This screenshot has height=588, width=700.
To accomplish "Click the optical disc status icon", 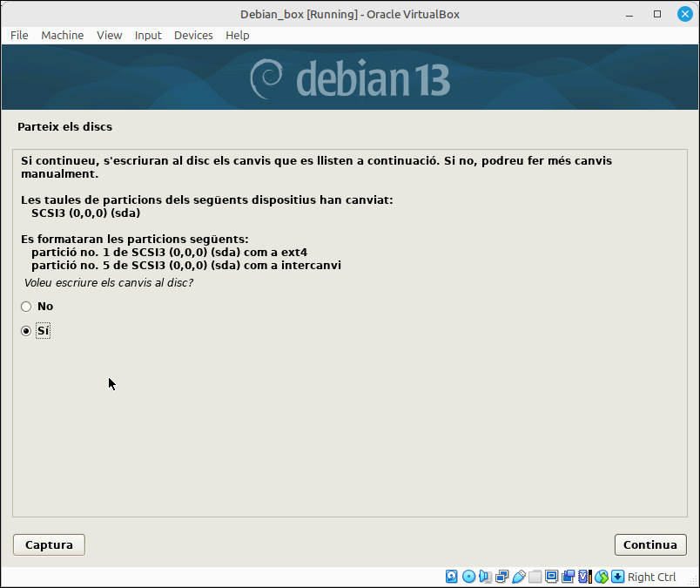I will [x=468, y=577].
